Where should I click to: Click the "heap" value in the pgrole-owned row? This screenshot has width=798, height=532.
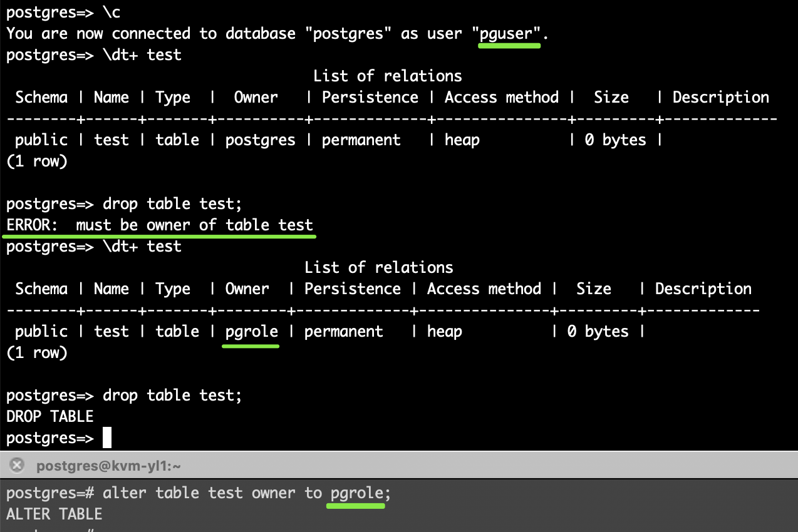point(445,331)
